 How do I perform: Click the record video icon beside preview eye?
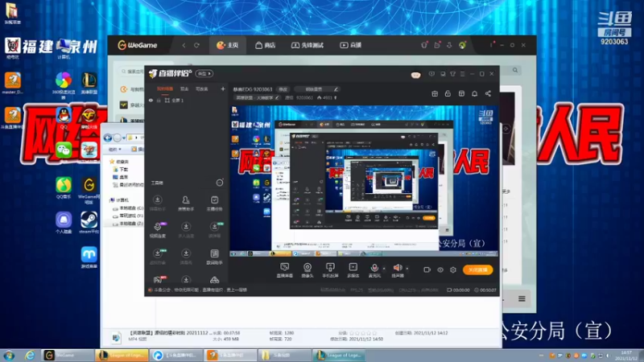click(427, 269)
